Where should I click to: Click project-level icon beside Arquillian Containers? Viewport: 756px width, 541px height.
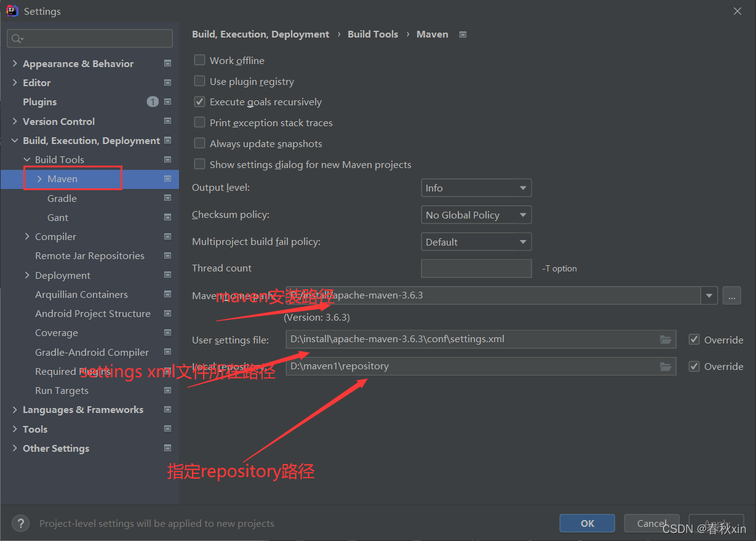[167, 294]
